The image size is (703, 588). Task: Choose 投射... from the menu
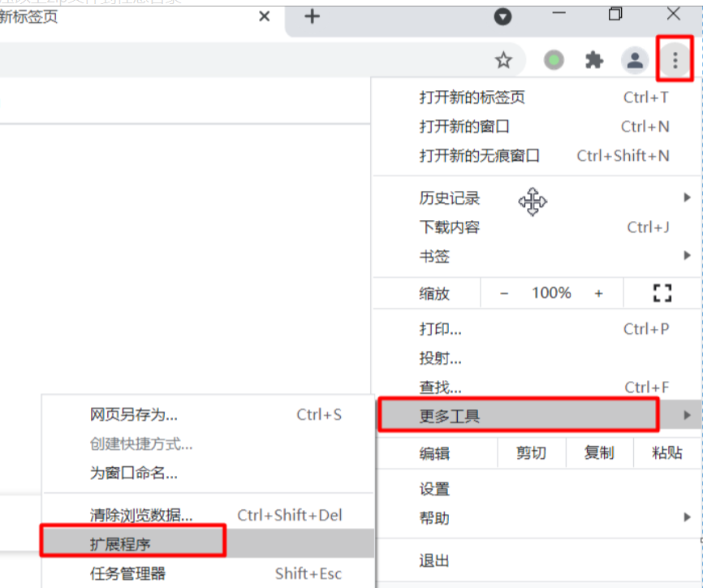pos(537,358)
